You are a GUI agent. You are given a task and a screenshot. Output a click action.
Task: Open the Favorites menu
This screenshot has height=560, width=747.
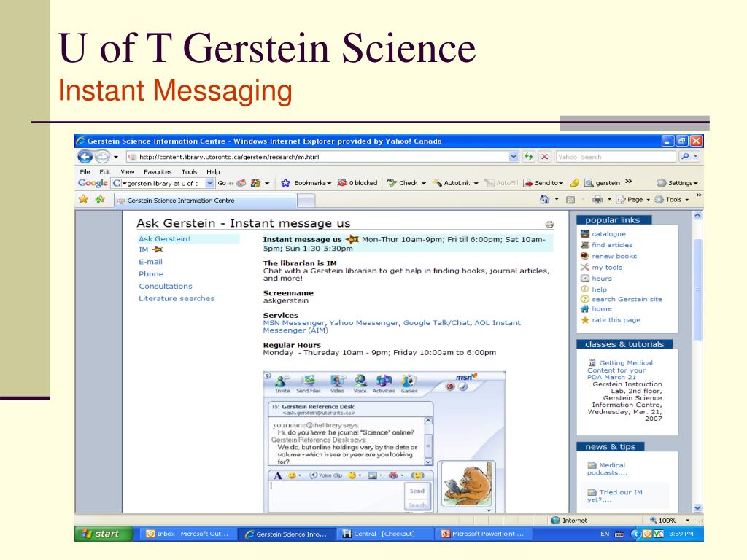point(158,171)
